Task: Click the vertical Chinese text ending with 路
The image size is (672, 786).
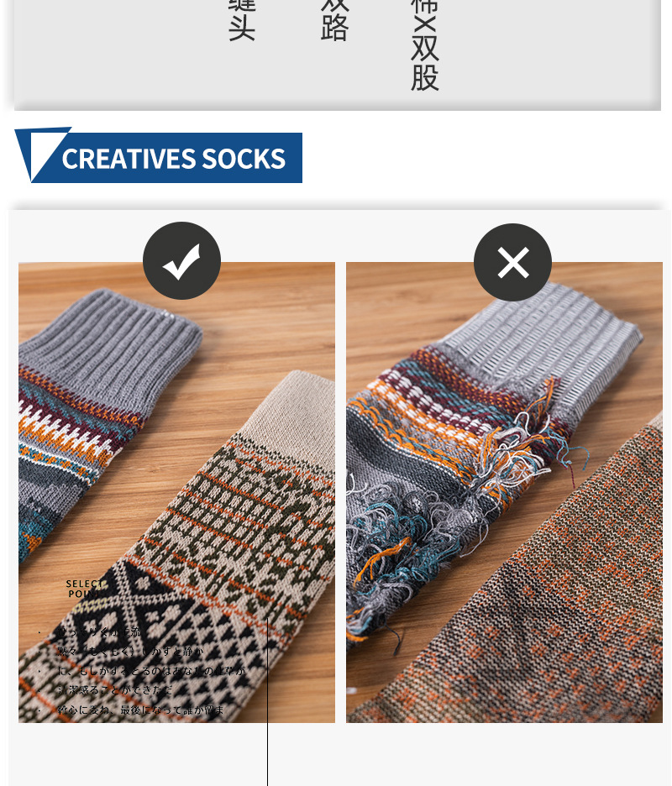Action: (334, 20)
